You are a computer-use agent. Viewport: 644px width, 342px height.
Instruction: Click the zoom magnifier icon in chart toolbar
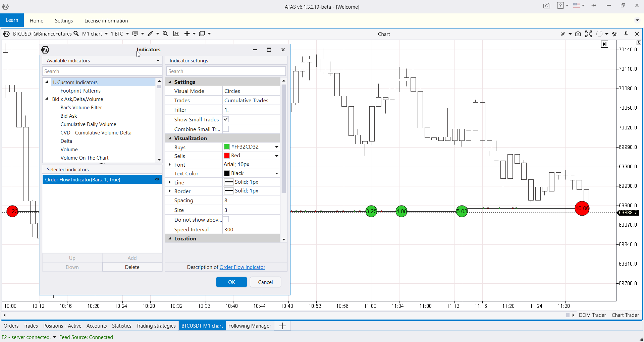click(165, 34)
